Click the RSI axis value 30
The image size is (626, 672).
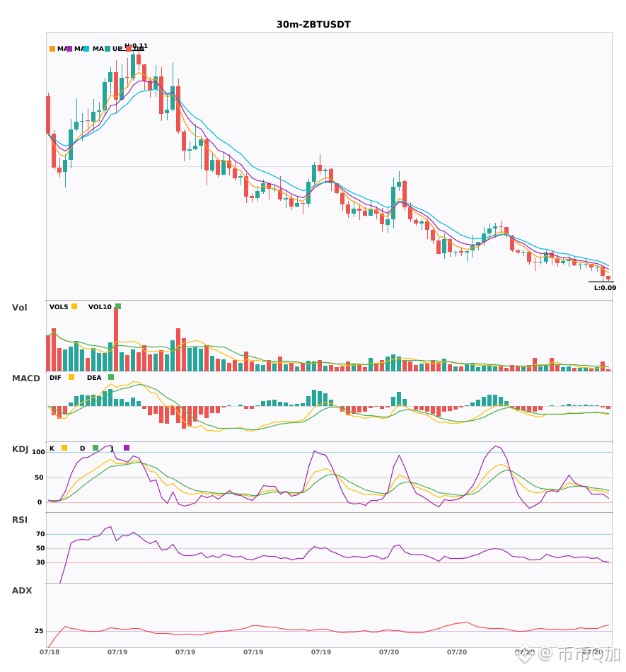point(40,562)
